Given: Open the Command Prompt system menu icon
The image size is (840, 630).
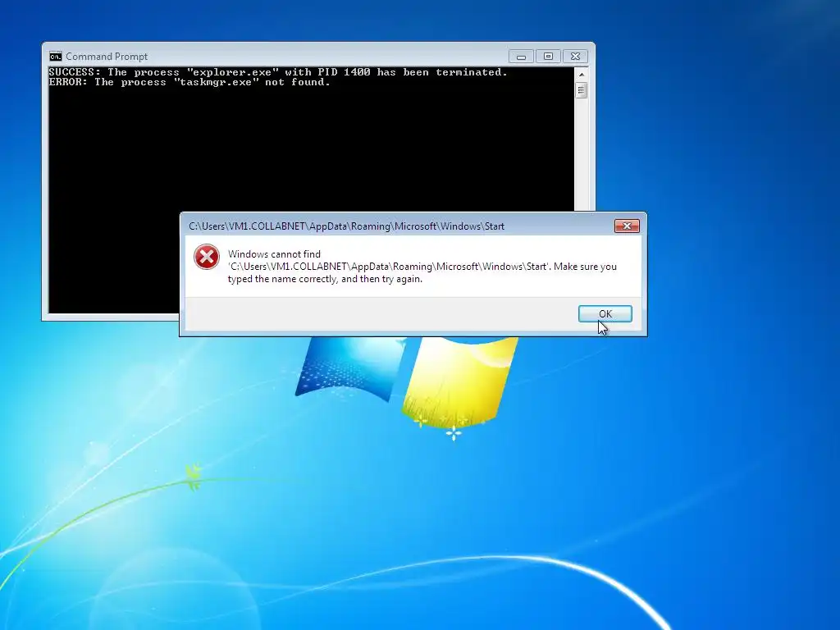Looking at the screenshot, I should 56,57.
